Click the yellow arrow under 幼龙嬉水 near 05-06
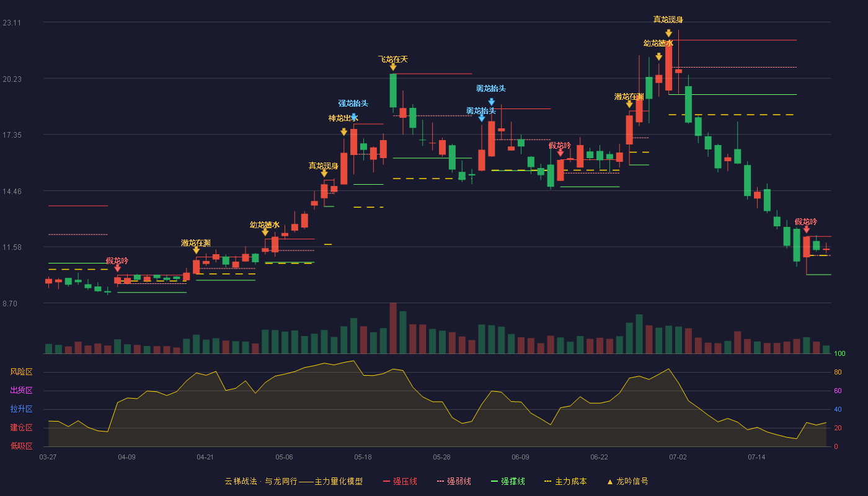 pyautogui.click(x=265, y=232)
